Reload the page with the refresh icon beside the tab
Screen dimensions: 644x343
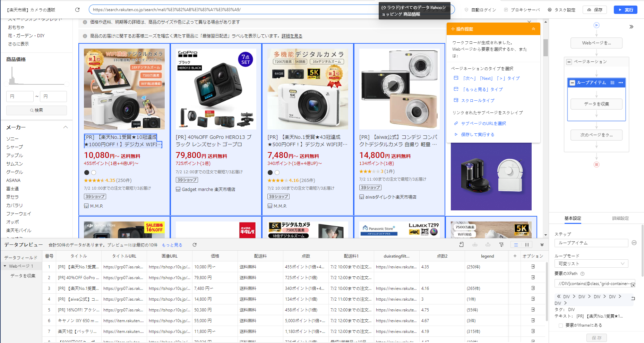pyautogui.click(x=77, y=10)
